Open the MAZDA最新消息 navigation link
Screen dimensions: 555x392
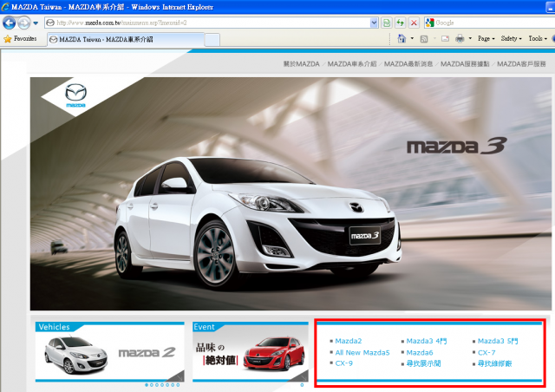click(408, 64)
